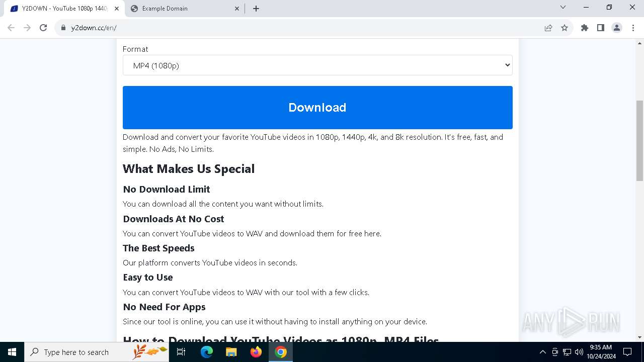
Task: Open the tab search chevron
Action: (563, 7)
